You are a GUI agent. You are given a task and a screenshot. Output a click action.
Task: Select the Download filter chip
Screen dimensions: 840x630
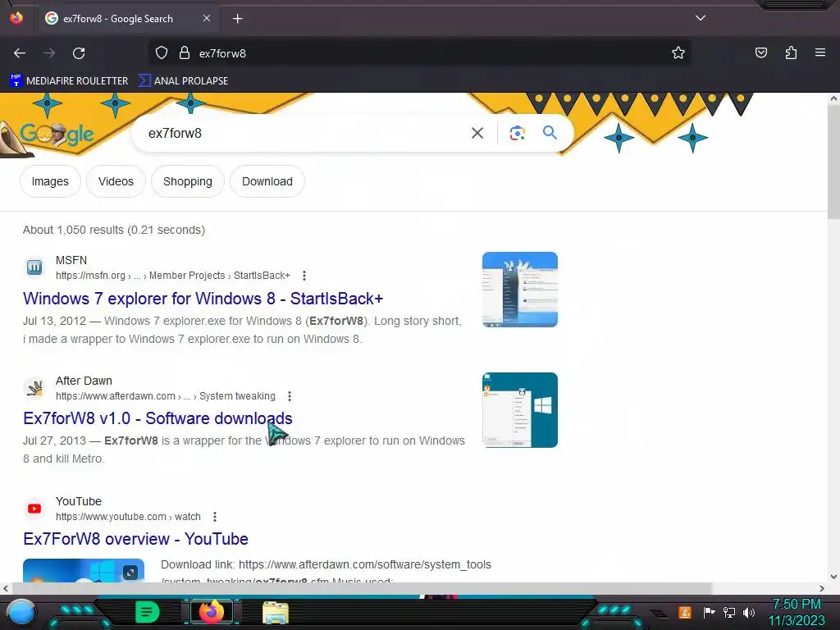pos(267,181)
